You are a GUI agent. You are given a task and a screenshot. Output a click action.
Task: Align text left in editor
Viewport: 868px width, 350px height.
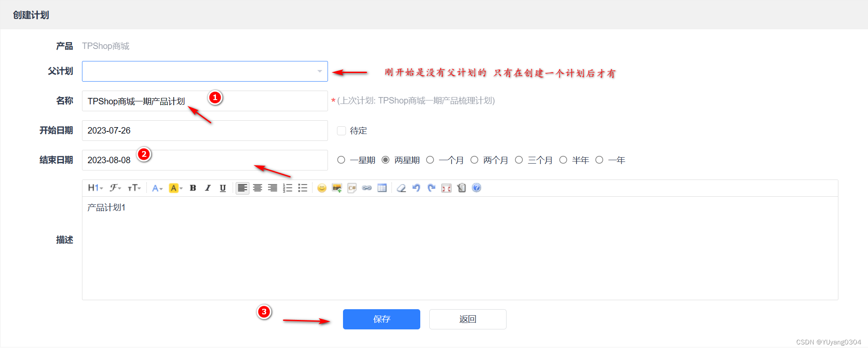point(243,188)
